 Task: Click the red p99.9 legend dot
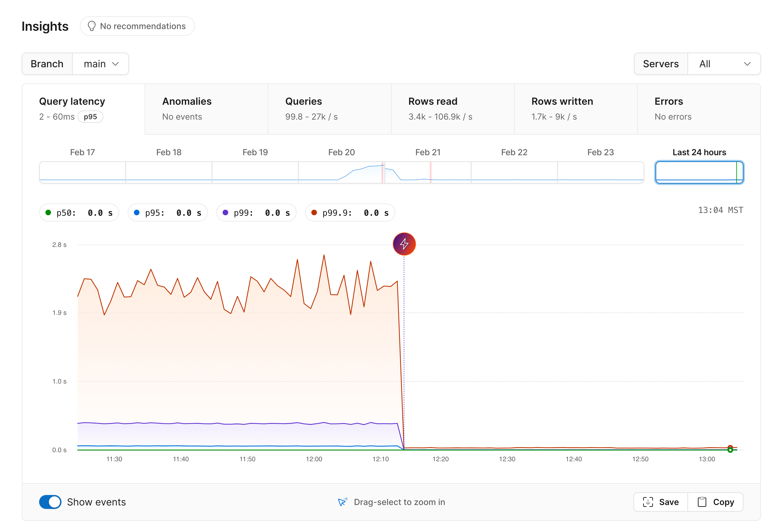[x=315, y=212]
